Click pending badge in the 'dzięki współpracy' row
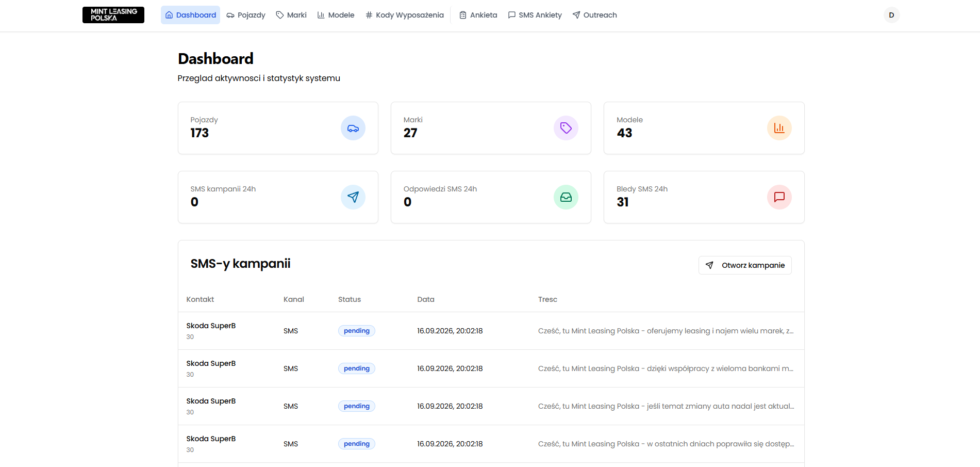 [357, 368]
